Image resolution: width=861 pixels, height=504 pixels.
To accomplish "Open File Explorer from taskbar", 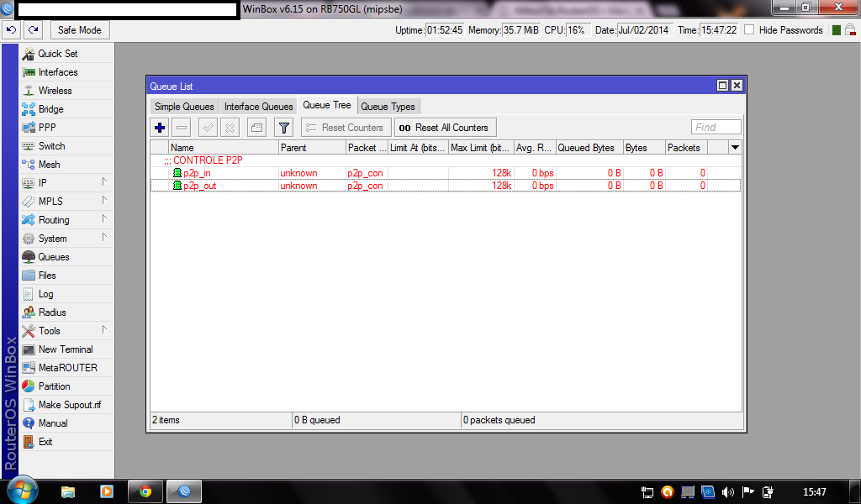I will [x=67, y=491].
